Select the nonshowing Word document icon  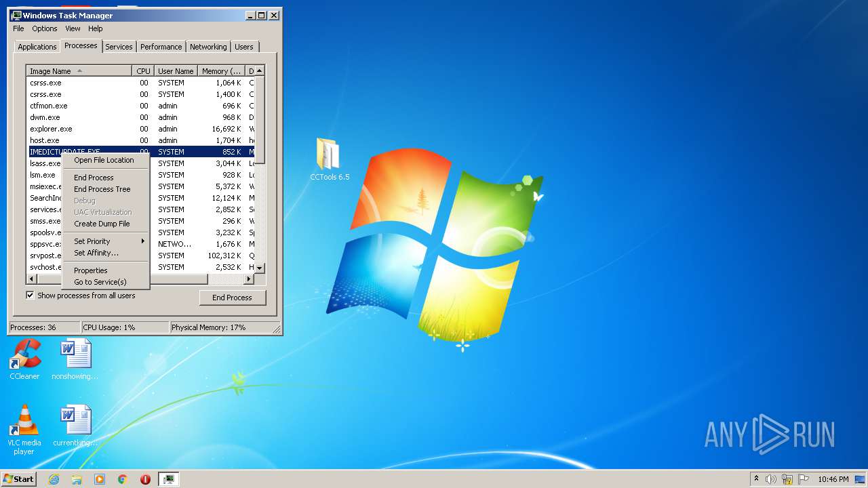click(x=75, y=359)
